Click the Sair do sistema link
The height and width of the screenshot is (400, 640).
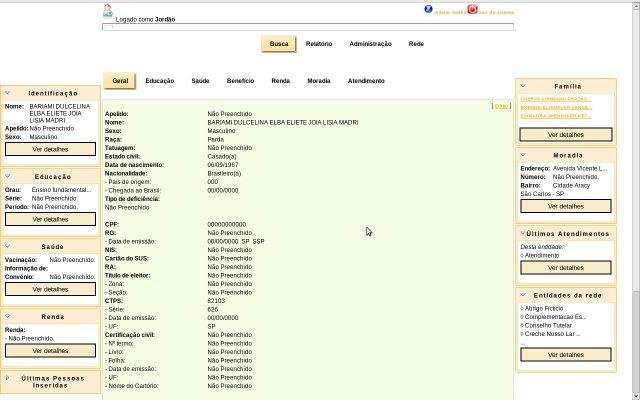click(496, 13)
